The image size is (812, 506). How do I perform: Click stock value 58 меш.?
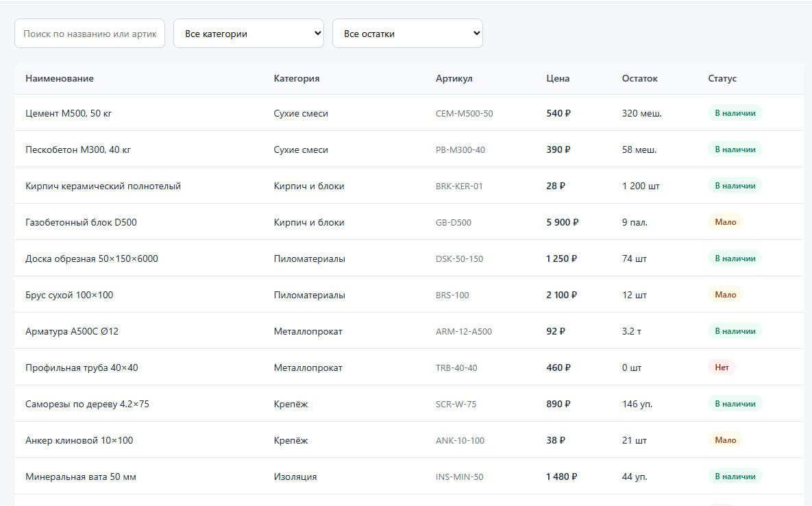click(x=639, y=149)
